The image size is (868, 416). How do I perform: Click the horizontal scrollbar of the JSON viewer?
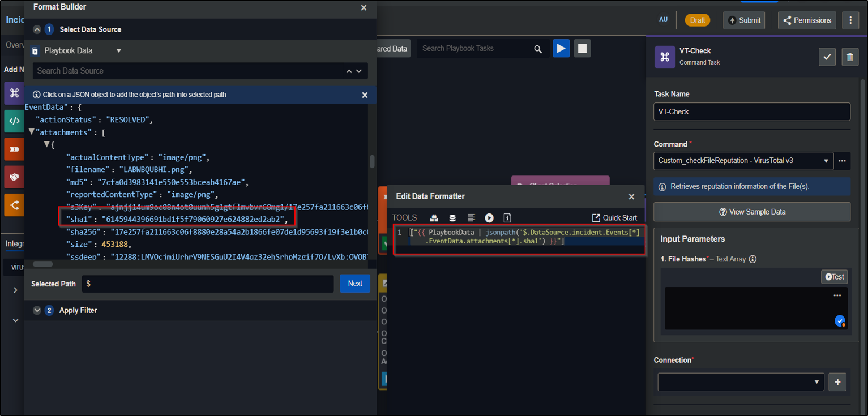pyautogui.click(x=42, y=264)
